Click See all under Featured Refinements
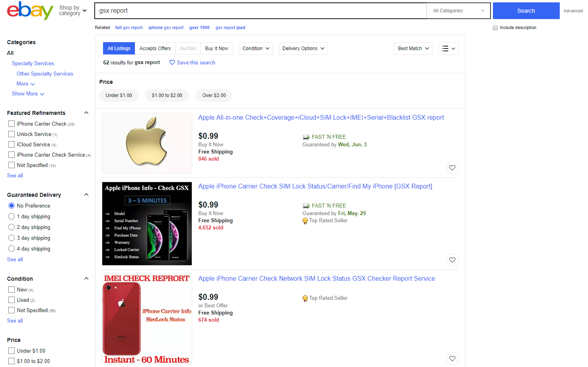 pos(15,176)
